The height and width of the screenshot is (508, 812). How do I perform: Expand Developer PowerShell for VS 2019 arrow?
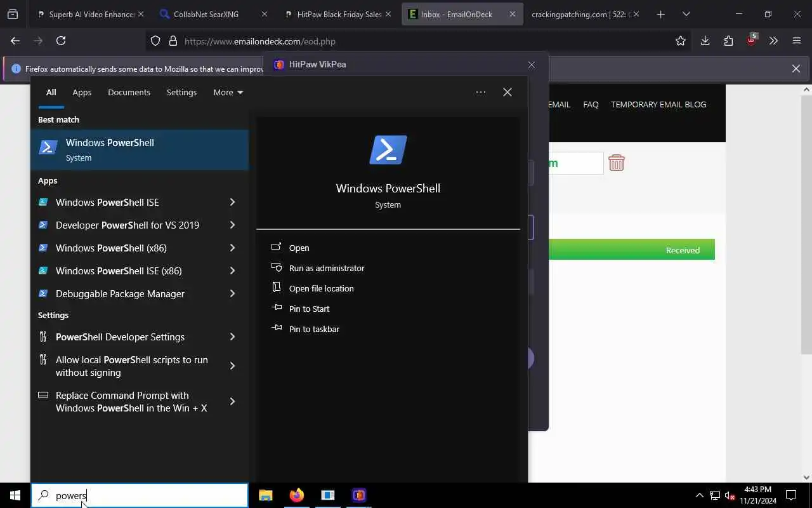point(232,225)
